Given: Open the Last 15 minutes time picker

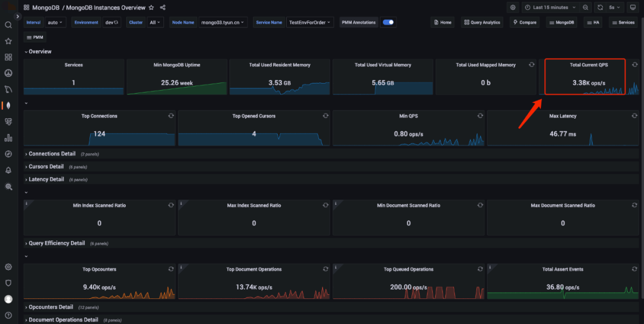Looking at the screenshot, I should (550, 7).
